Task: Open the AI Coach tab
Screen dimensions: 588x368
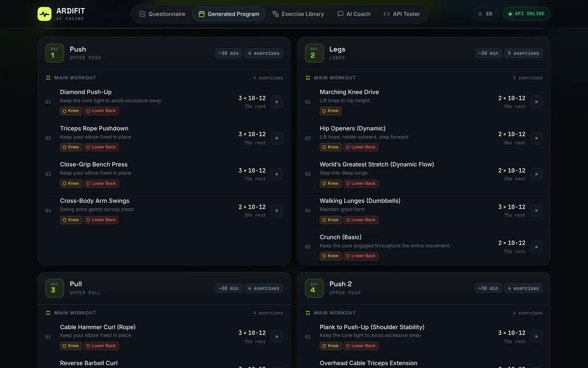Action: 354,14
